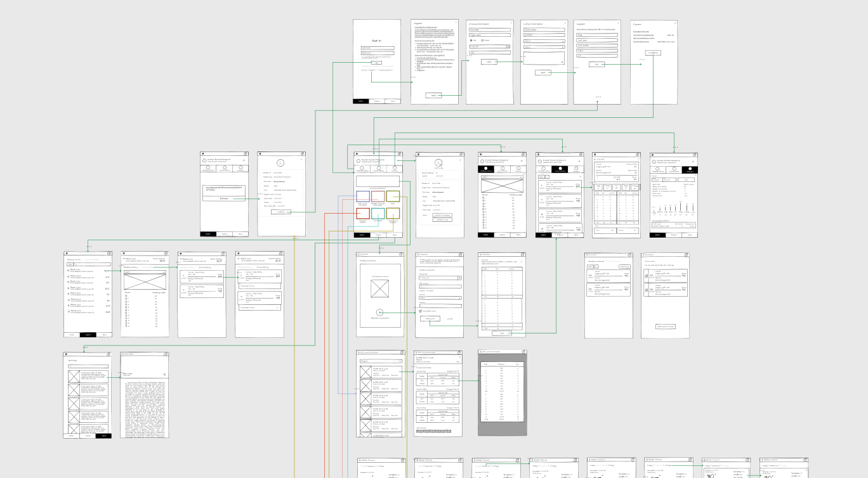Close the Register terms screen with X

click(x=454, y=23)
